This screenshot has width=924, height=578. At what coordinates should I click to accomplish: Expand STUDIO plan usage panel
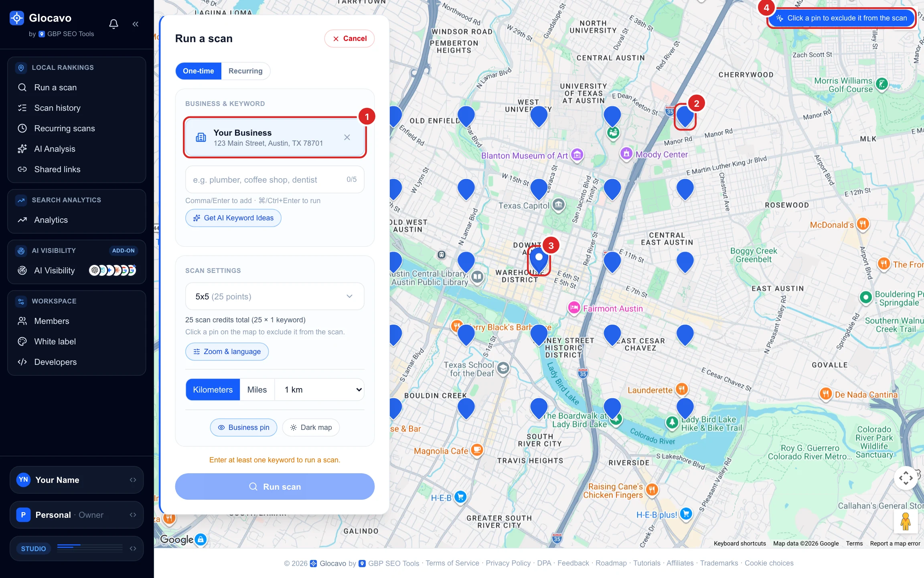tap(77, 548)
